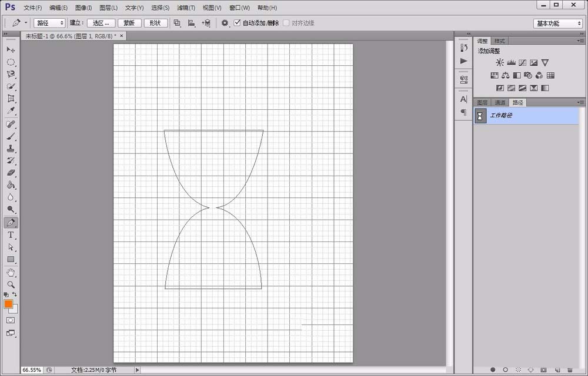Swap foreground and background colors

tap(15, 294)
